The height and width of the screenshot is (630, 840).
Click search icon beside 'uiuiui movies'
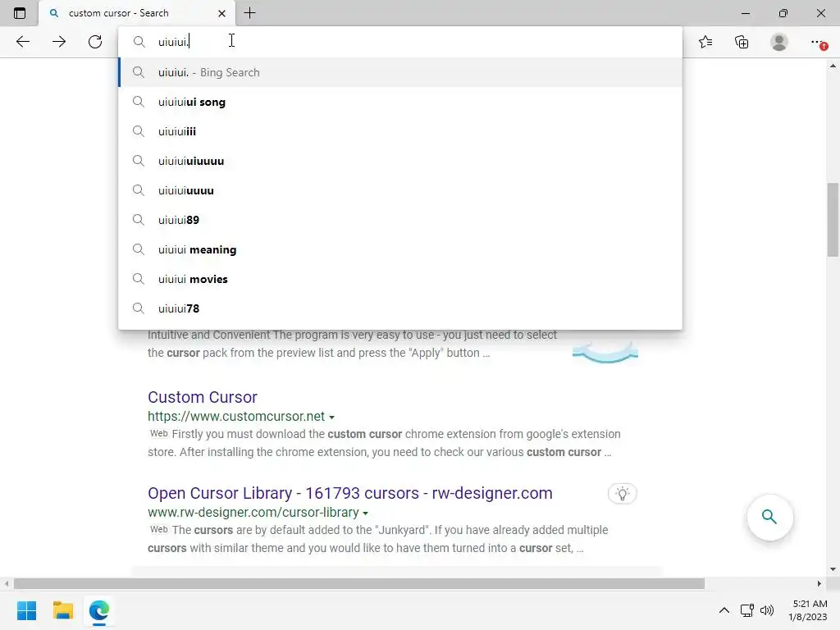138,279
